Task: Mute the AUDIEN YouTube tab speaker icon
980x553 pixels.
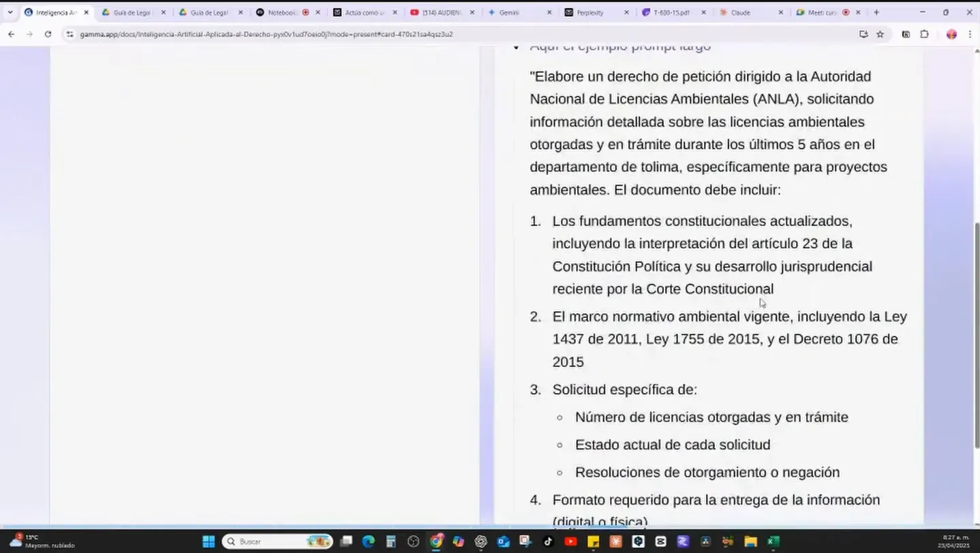Action: coord(414,12)
